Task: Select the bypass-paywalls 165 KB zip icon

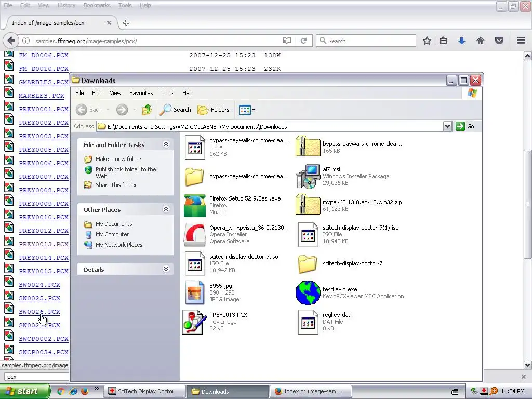Action: (x=308, y=146)
